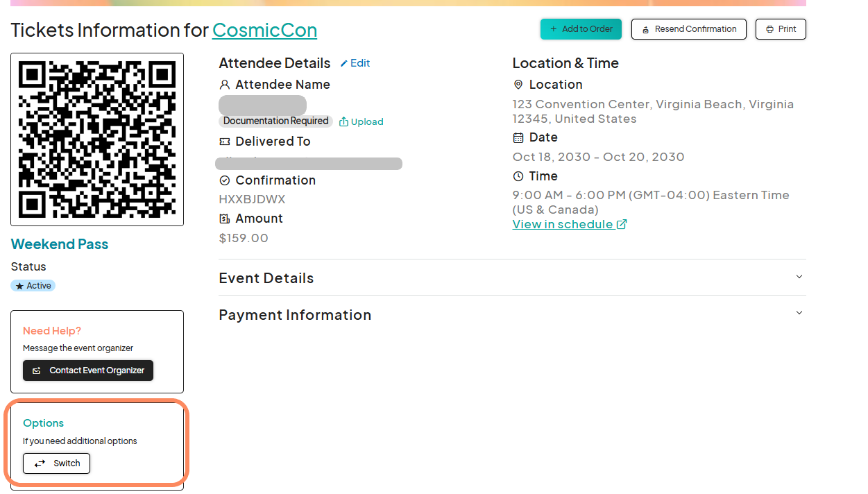Image resolution: width=868 pixels, height=494 pixels.
Task: Click the Documentation Required badge
Action: pos(275,121)
